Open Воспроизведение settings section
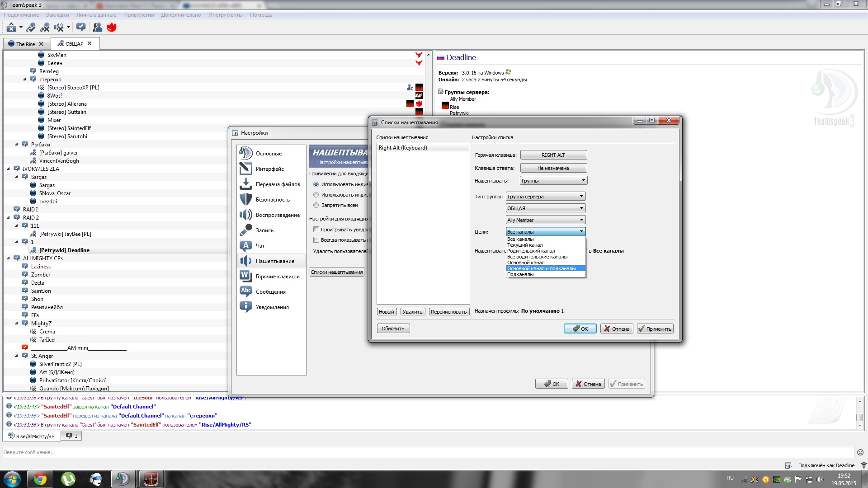868x488 pixels. pyautogui.click(x=277, y=215)
